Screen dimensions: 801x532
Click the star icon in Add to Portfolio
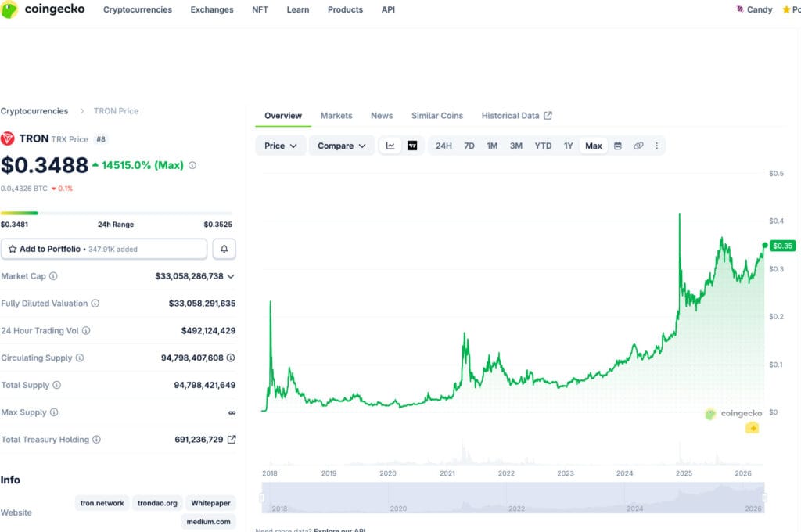click(13, 249)
